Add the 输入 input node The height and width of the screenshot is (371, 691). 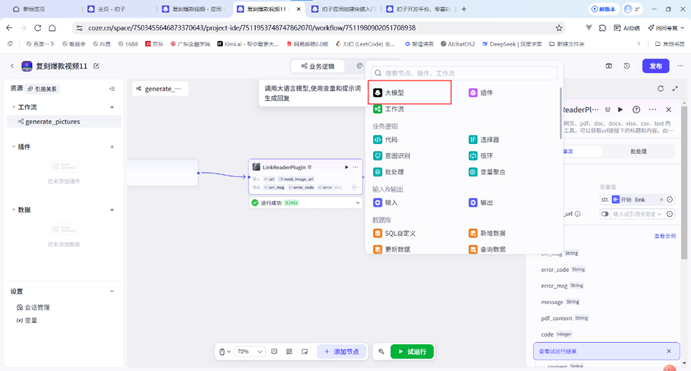point(386,203)
